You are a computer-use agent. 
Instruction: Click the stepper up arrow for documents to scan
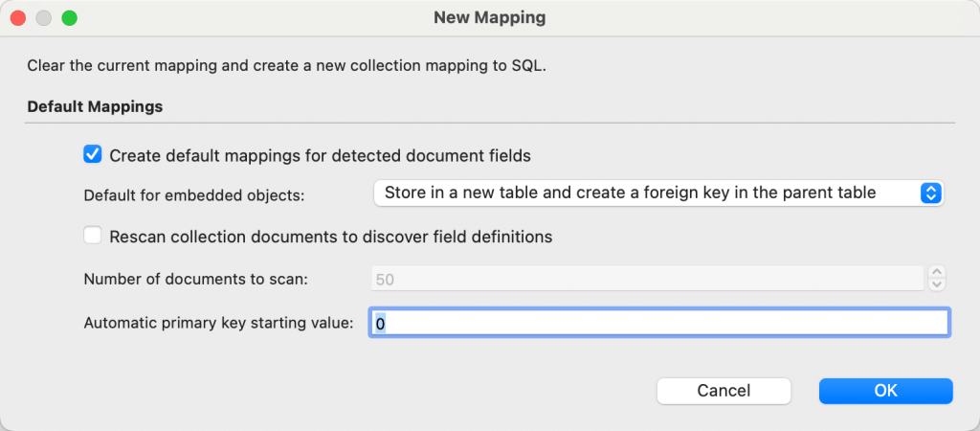pos(937,273)
